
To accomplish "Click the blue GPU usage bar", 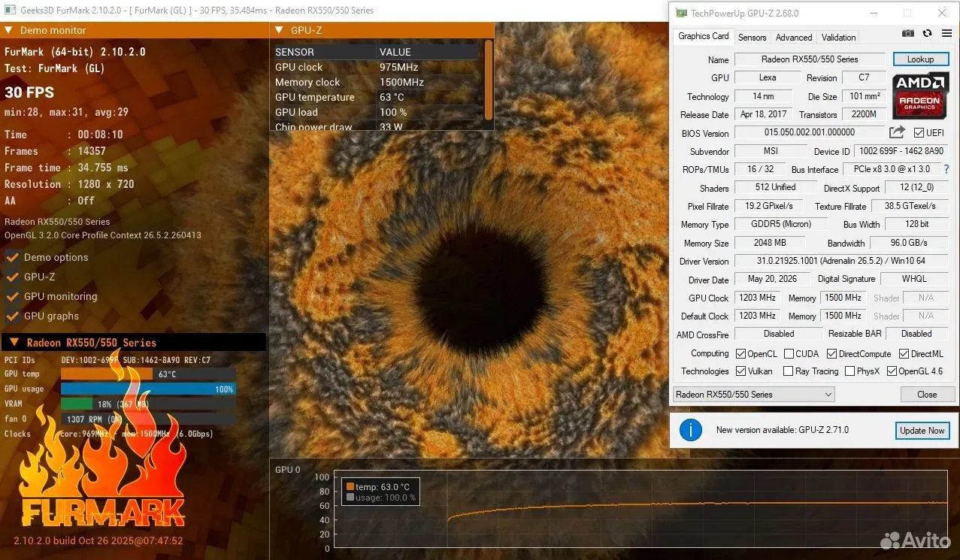I will click(148, 389).
